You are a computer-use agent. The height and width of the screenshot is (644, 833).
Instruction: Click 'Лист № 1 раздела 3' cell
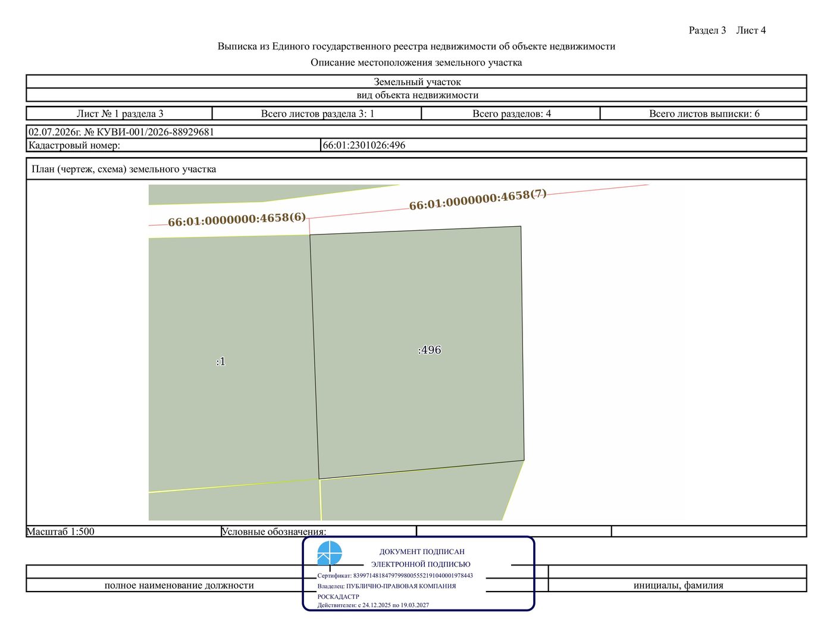pos(120,114)
